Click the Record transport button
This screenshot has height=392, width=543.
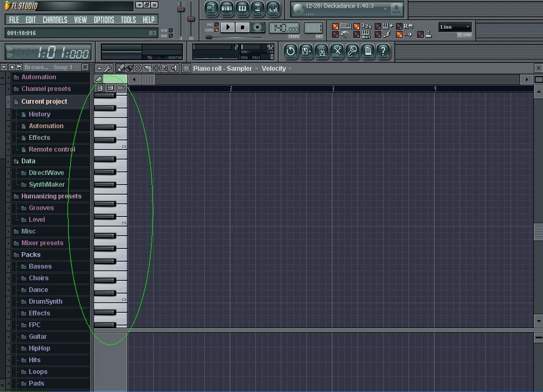pos(257,27)
